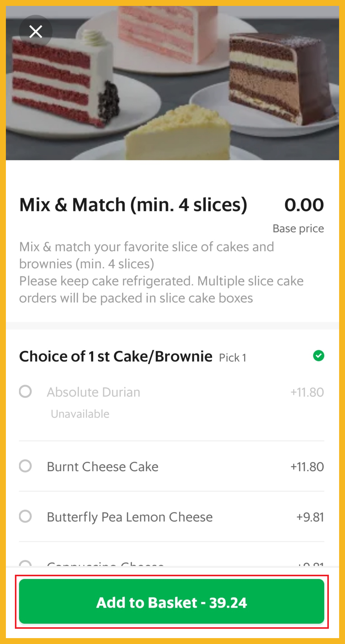
Task: Select the Butterfly Pea Lemon Cheese radio button
Action: (x=25, y=516)
